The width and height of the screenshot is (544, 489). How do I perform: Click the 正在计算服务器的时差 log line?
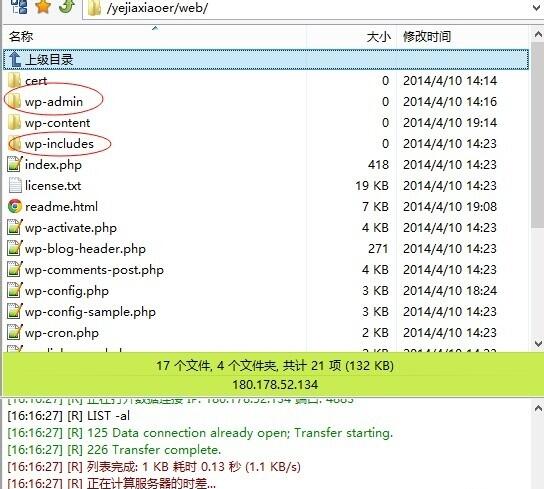pyautogui.click(x=111, y=483)
